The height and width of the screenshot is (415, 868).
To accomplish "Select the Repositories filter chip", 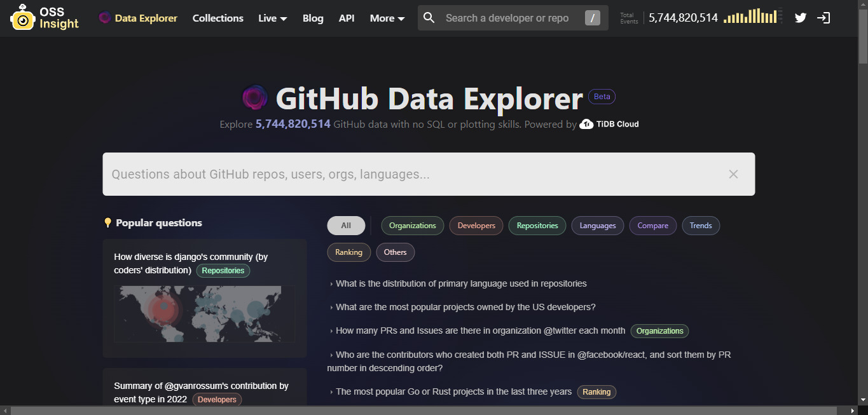I will (537, 226).
